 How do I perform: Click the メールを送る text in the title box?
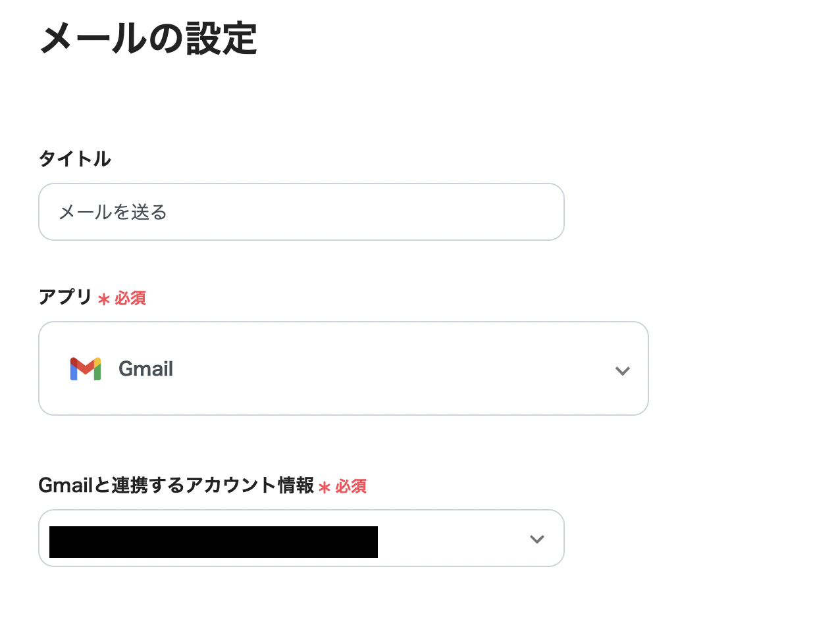pos(113,212)
